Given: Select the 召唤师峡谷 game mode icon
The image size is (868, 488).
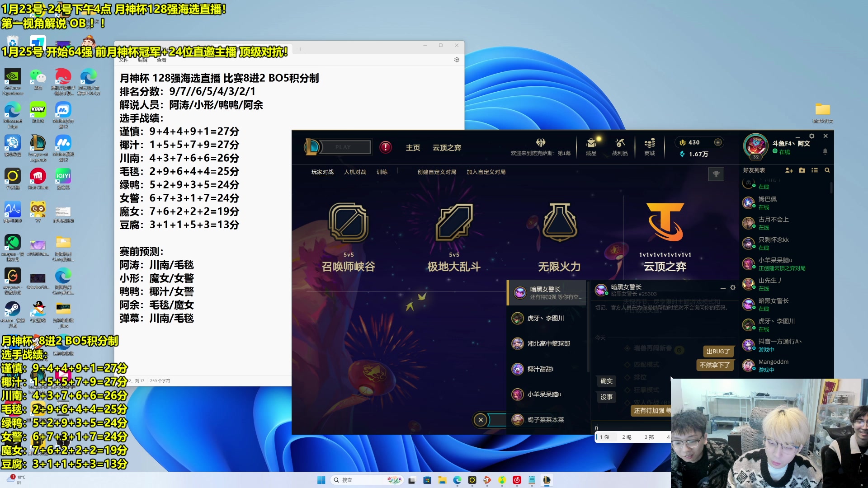Looking at the screenshot, I should [349, 222].
